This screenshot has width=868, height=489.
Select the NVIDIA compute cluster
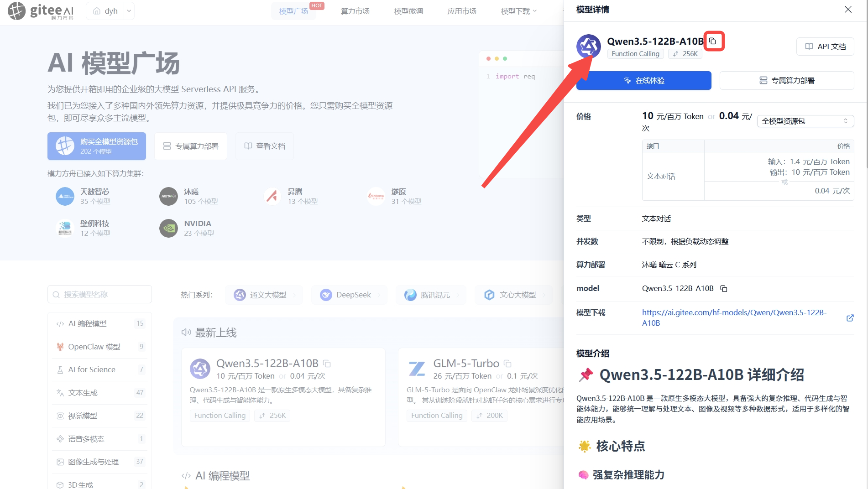[x=187, y=228]
